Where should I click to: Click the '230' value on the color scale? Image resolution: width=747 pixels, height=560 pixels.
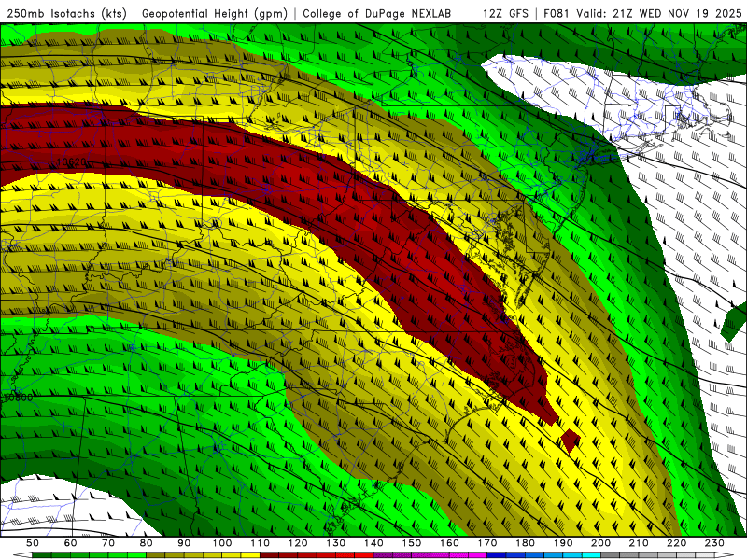(x=714, y=543)
